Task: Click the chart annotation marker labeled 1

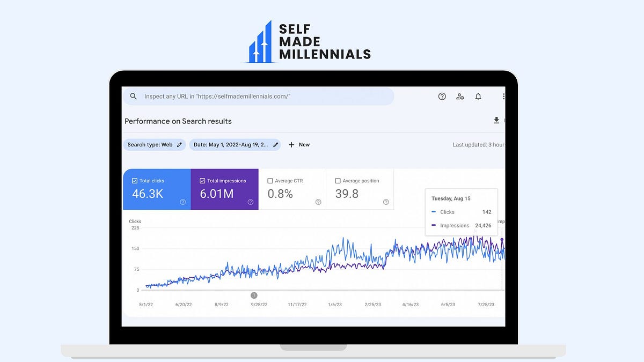Action: click(x=254, y=295)
